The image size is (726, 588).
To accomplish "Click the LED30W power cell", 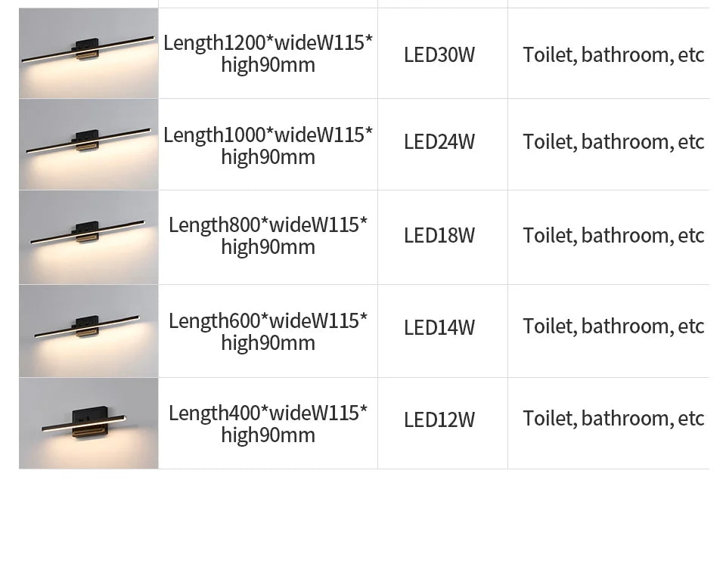I will pos(439,54).
